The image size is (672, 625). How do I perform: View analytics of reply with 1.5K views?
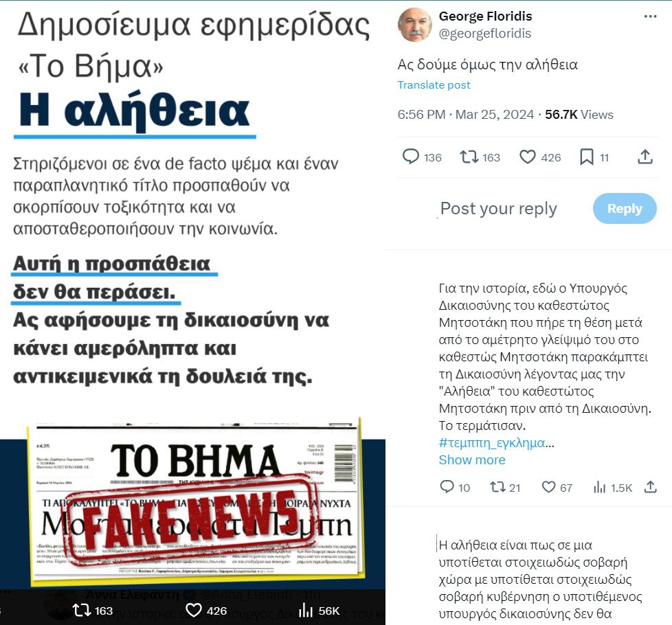pyautogui.click(x=600, y=487)
